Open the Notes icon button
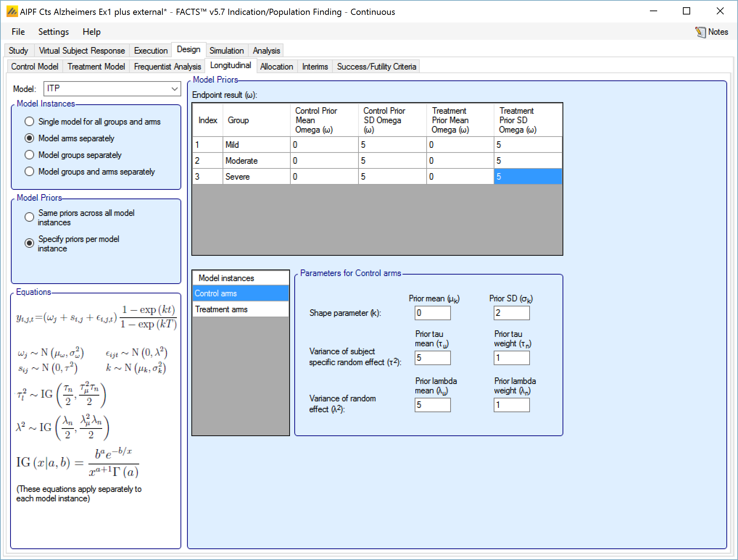 click(711, 32)
